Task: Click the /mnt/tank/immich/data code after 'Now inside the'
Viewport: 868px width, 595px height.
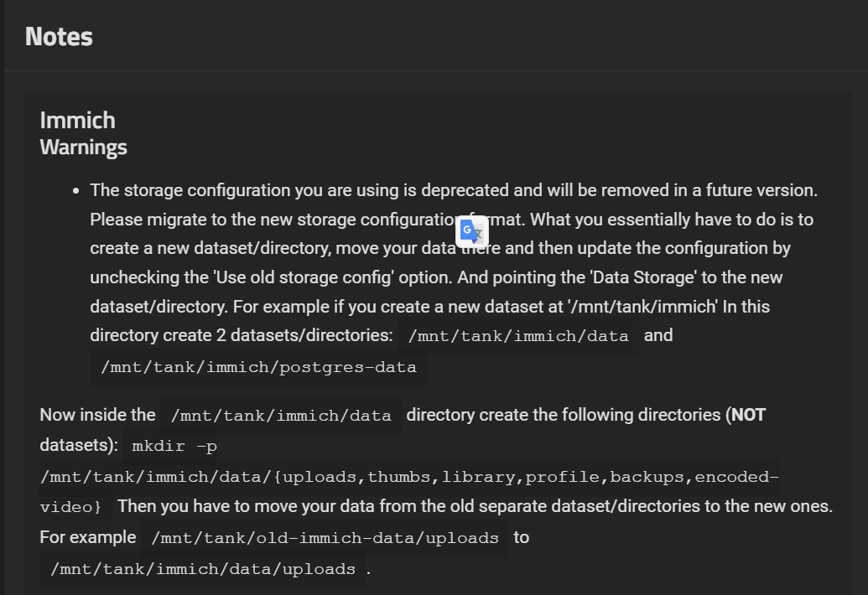Action: (280, 416)
